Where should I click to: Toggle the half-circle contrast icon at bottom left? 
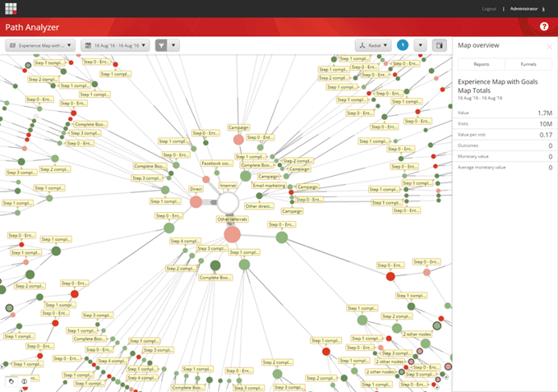coord(24,381)
